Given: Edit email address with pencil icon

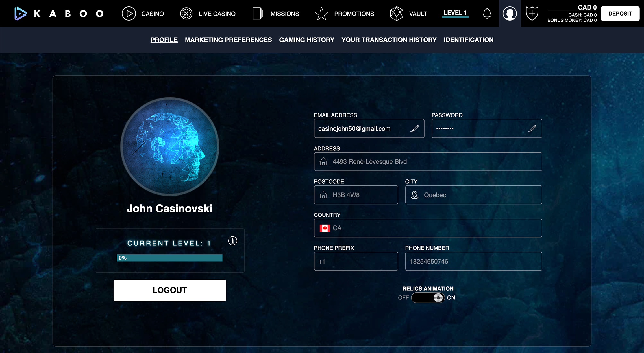Looking at the screenshot, I should [415, 129].
